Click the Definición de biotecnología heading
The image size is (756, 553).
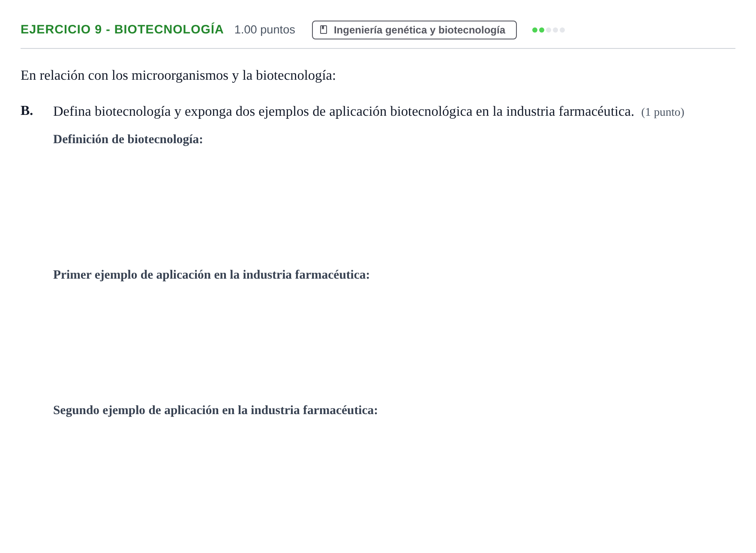128,139
